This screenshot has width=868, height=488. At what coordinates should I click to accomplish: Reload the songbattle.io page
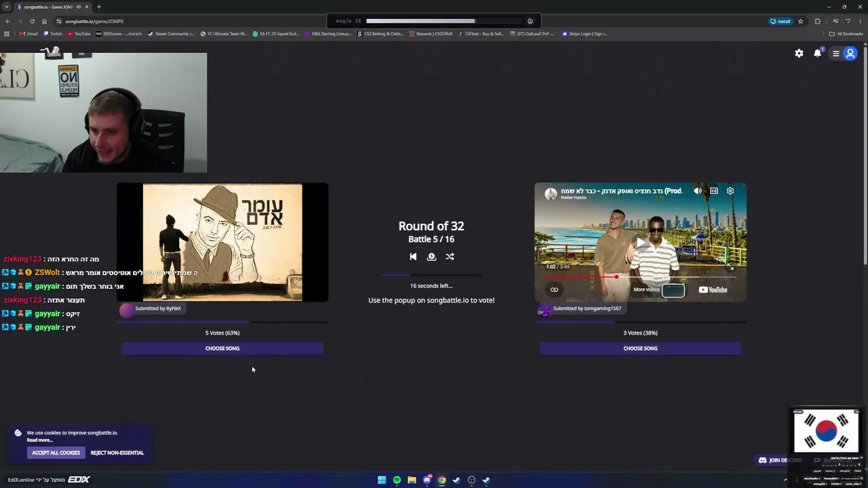[32, 21]
